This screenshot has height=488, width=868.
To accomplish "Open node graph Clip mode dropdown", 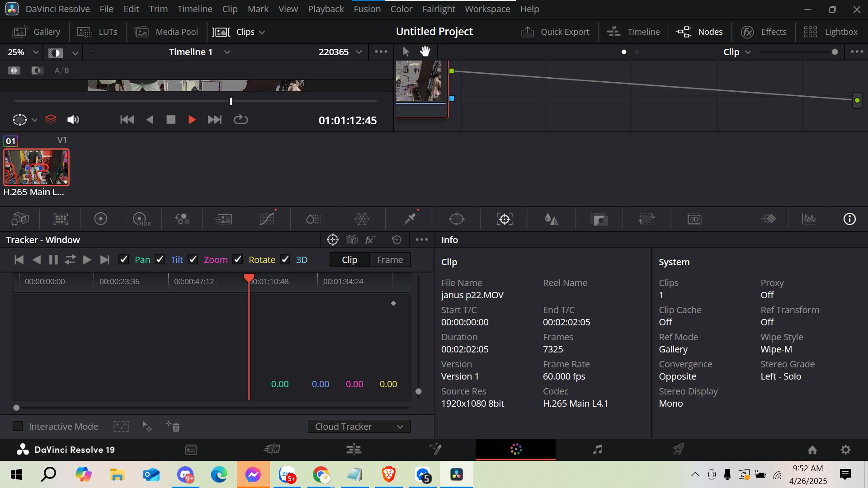I will point(737,52).
